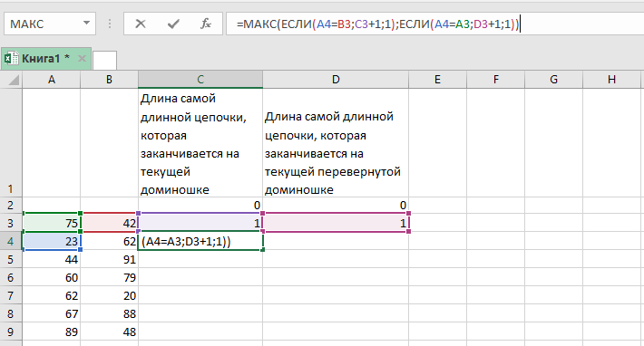Click cell A5 with value 44
This screenshot has width=644, height=346.
(x=52, y=259)
